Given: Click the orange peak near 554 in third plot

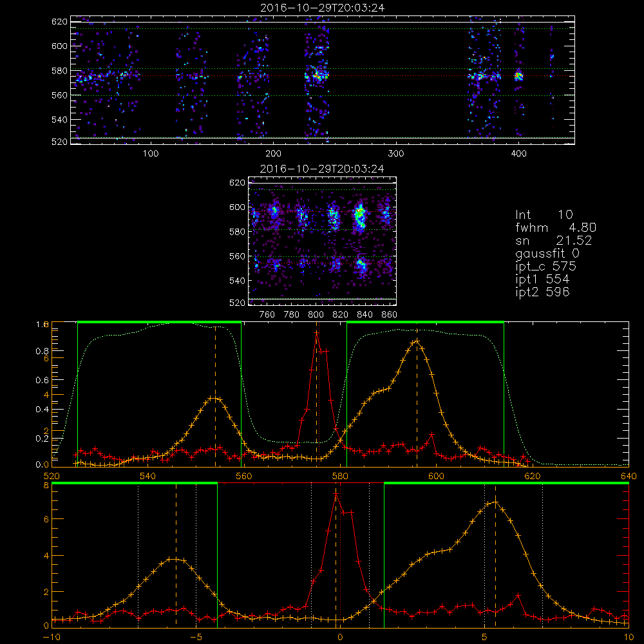Looking at the screenshot, I should pyautogui.click(x=215, y=399).
